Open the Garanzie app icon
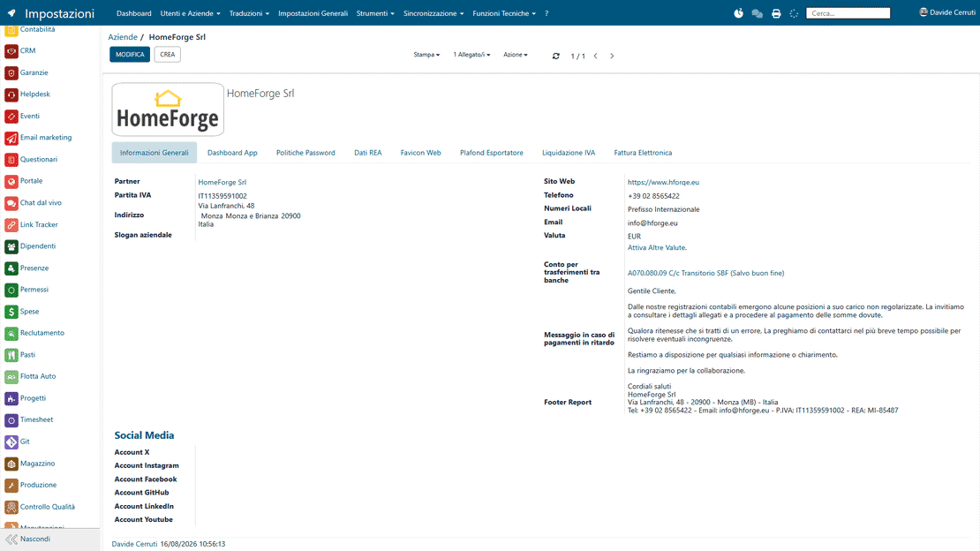The image size is (980, 551). [11, 73]
